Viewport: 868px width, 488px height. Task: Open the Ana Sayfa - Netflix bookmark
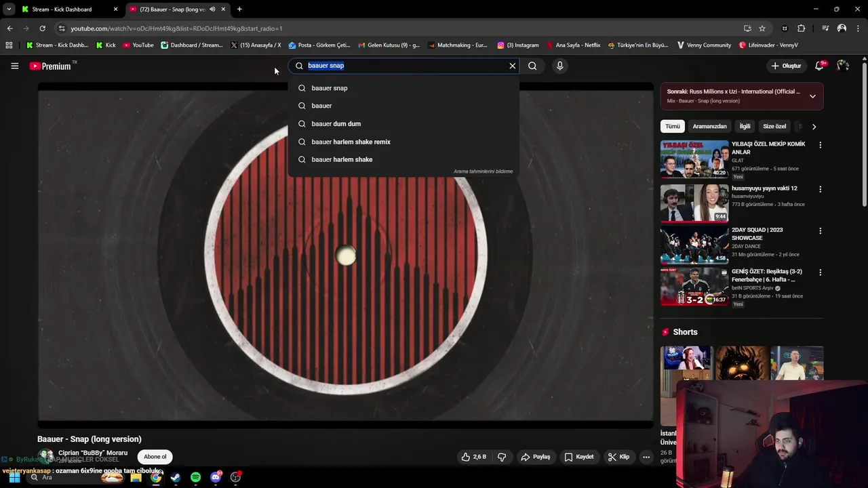tap(574, 45)
